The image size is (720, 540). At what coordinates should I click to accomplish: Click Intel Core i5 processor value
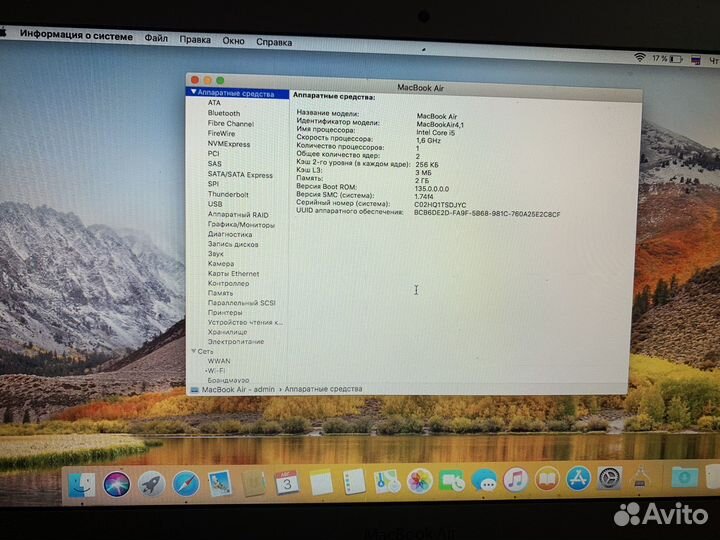tap(435, 133)
